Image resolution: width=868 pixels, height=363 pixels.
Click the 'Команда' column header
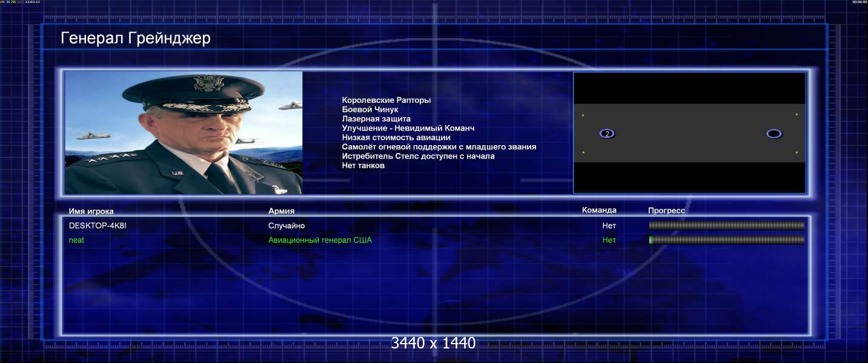tap(599, 211)
